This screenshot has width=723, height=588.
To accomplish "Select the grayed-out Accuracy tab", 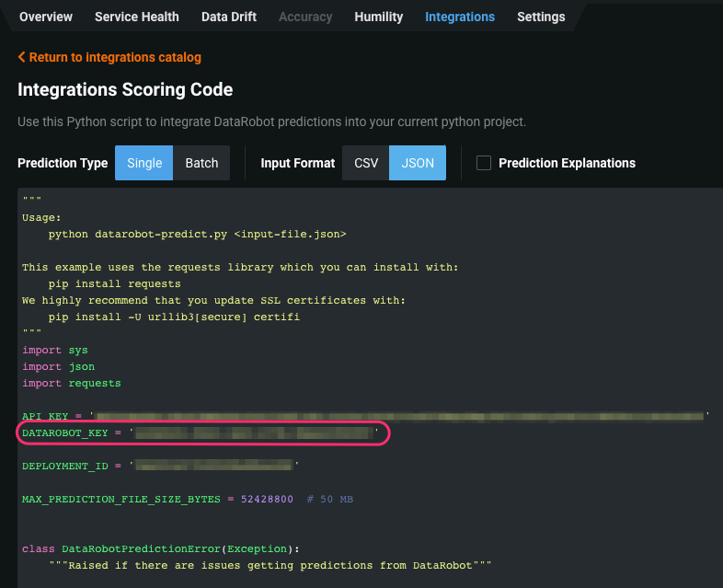I will 305,17.
